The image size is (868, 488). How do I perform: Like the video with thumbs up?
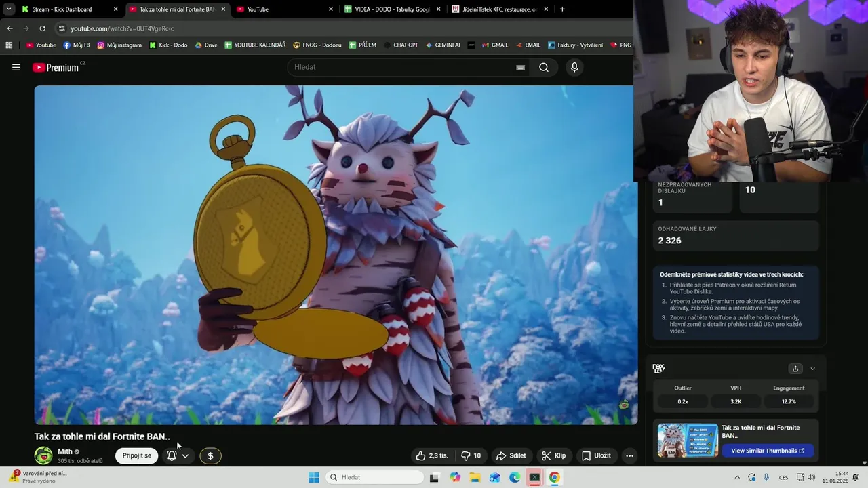[x=432, y=455]
